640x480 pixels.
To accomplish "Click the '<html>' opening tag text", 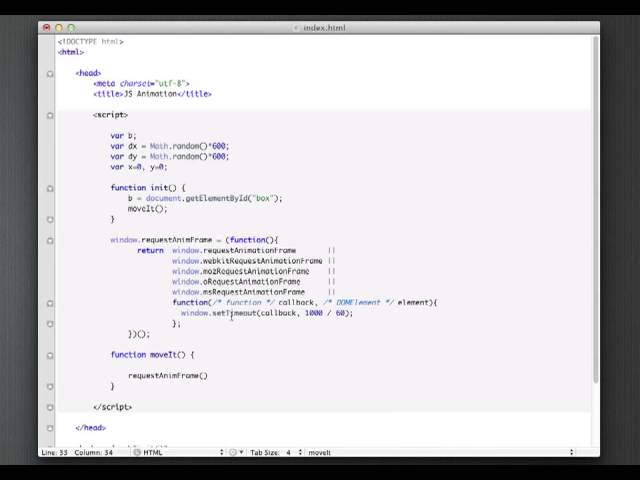I will (x=71, y=52).
